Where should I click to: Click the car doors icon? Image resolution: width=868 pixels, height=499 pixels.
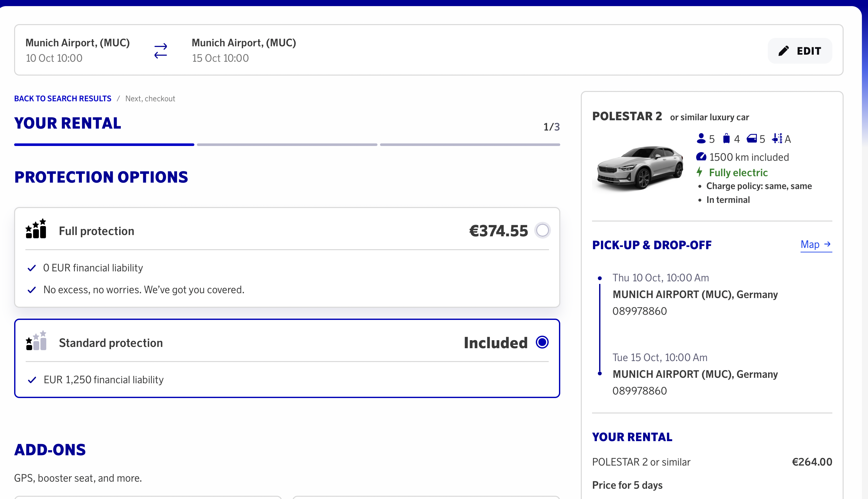(752, 139)
